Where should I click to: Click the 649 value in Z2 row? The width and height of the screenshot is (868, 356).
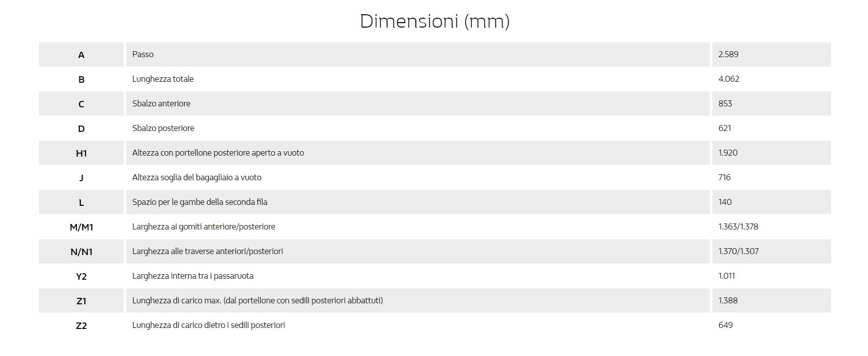[x=725, y=325]
